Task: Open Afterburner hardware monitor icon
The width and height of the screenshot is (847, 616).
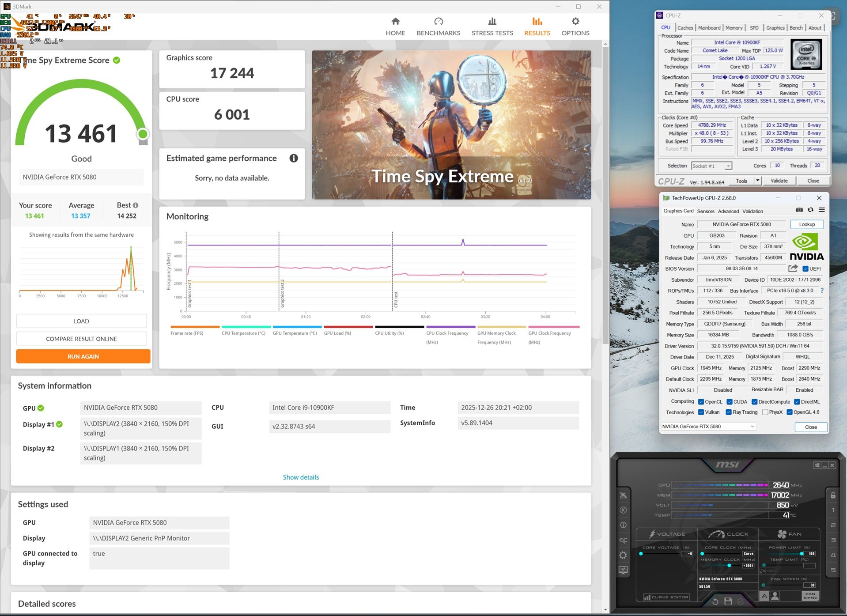Action: [x=623, y=570]
